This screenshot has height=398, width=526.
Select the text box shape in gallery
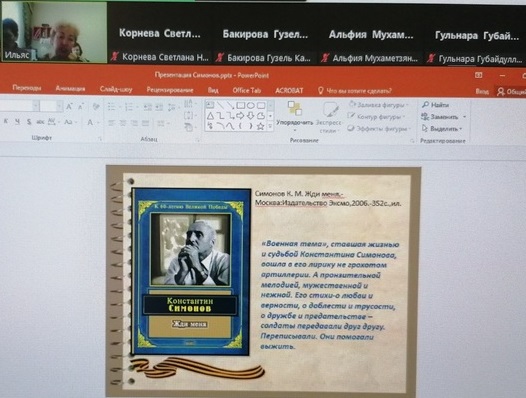coord(210,105)
